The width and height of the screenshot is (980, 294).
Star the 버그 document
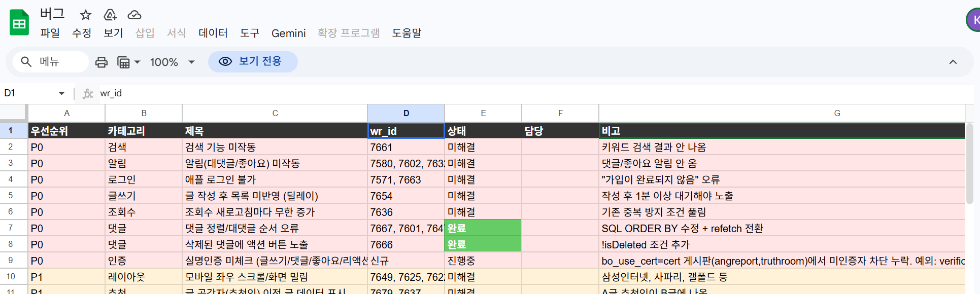tap(86, 15)
